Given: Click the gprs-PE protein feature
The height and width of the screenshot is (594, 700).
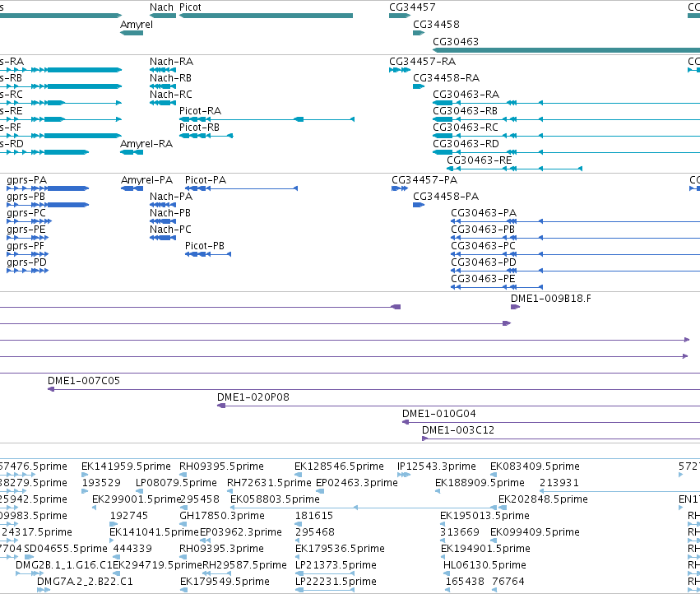Looking at the screenshot, I should (28, 238).
